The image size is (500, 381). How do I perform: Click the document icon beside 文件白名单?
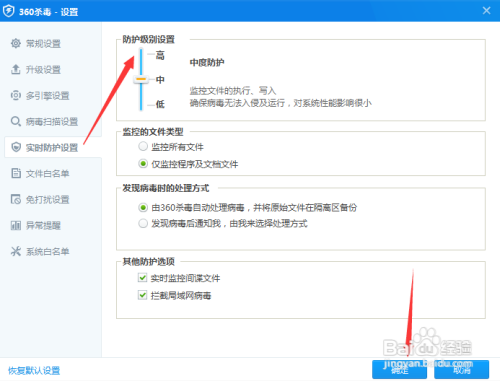16,173
